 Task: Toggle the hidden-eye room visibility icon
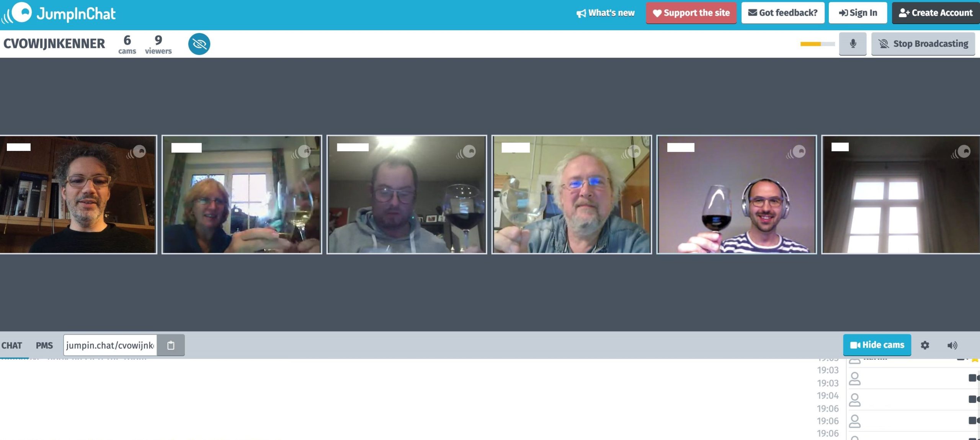[199, 44]
